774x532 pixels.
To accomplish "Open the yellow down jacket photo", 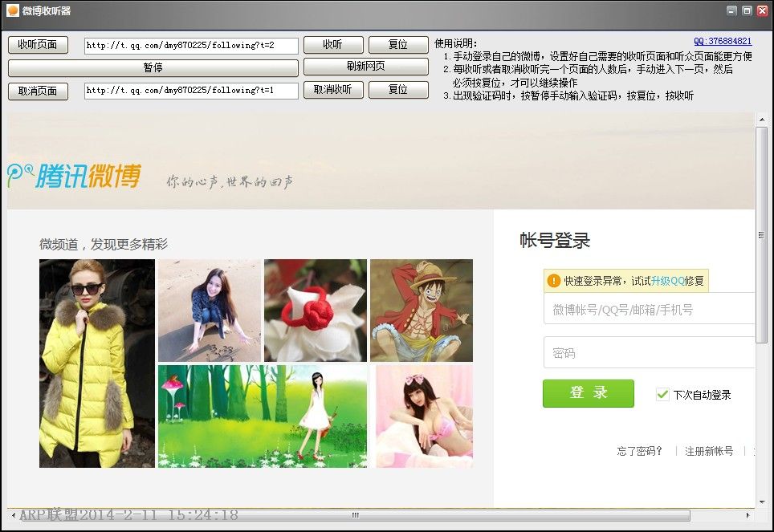I will [x=97, y=363].
